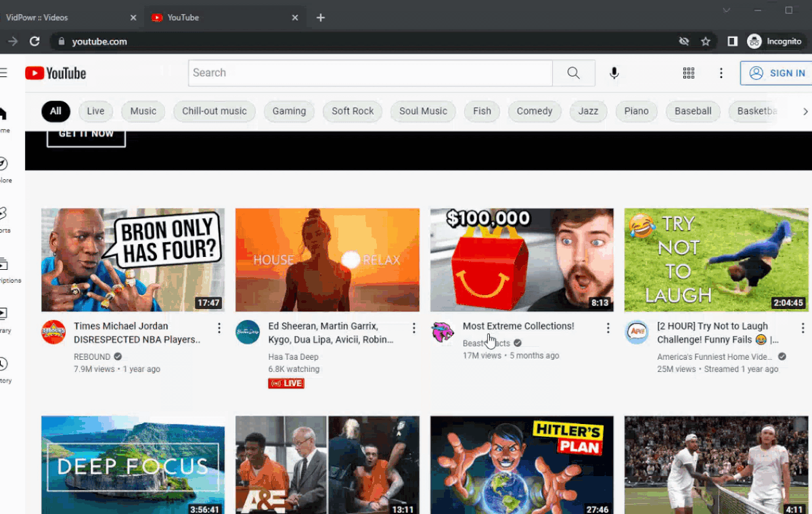The height and width of the screenshot is (514, 812).
Task: Open options for Michael Jordan video
Action: coord(219,328)
